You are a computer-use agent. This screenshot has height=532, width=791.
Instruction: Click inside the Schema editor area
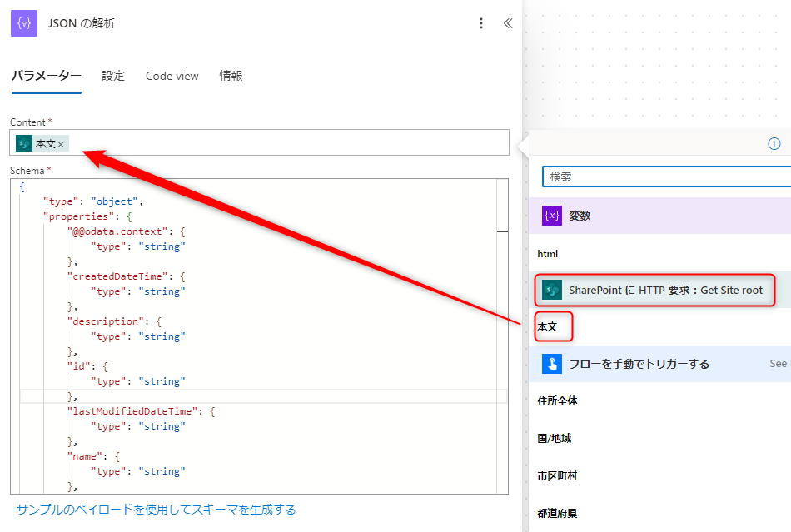click(x=259, y=336)
